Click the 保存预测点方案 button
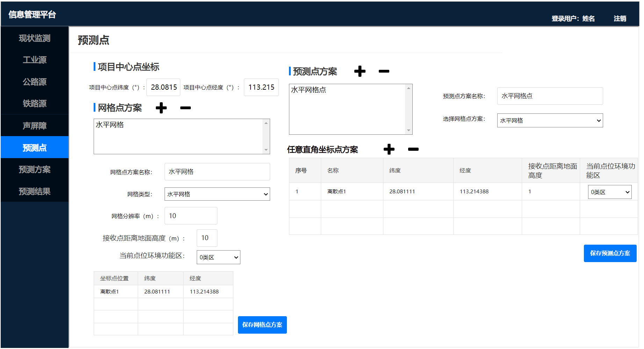644x349 pixels. (x=610, y=253)
